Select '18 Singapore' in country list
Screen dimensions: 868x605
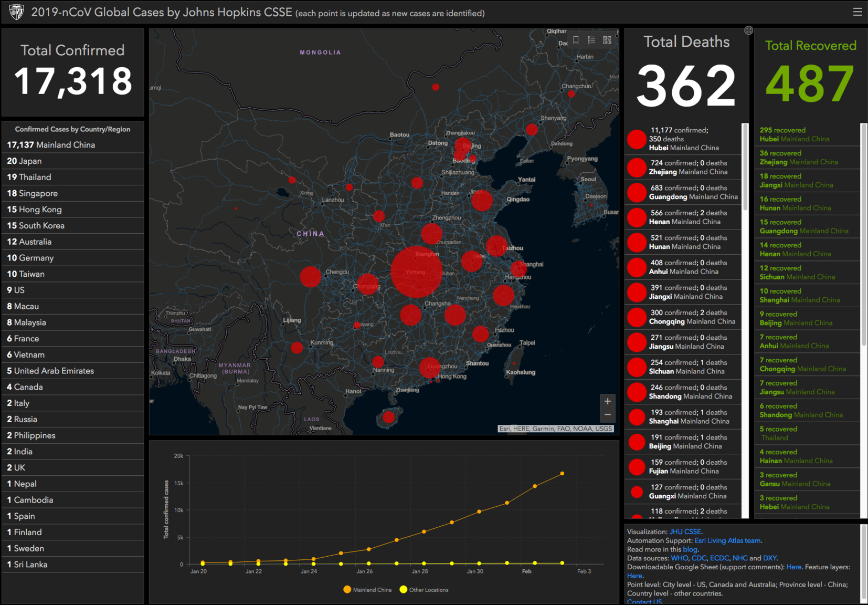coord(72,193)
